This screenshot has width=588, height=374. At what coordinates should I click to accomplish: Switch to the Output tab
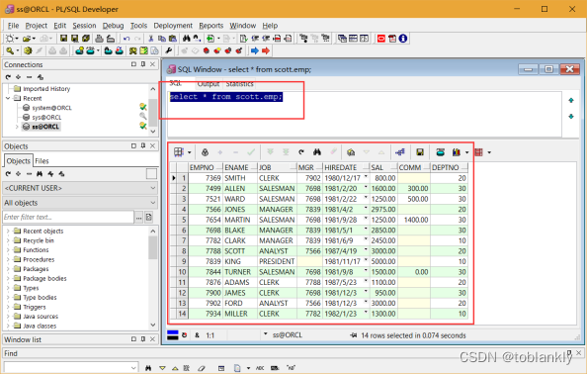coord(209,84)
